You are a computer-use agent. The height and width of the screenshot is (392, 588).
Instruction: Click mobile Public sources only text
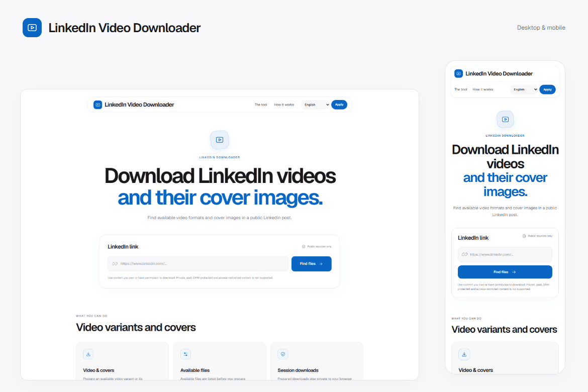pos(540,236)
